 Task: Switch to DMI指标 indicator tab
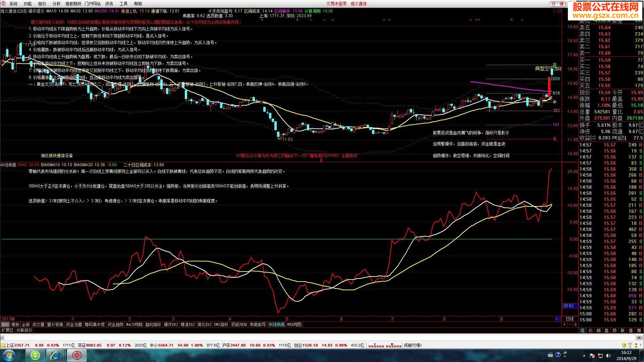pyautogui.click(x=221, y=324)
